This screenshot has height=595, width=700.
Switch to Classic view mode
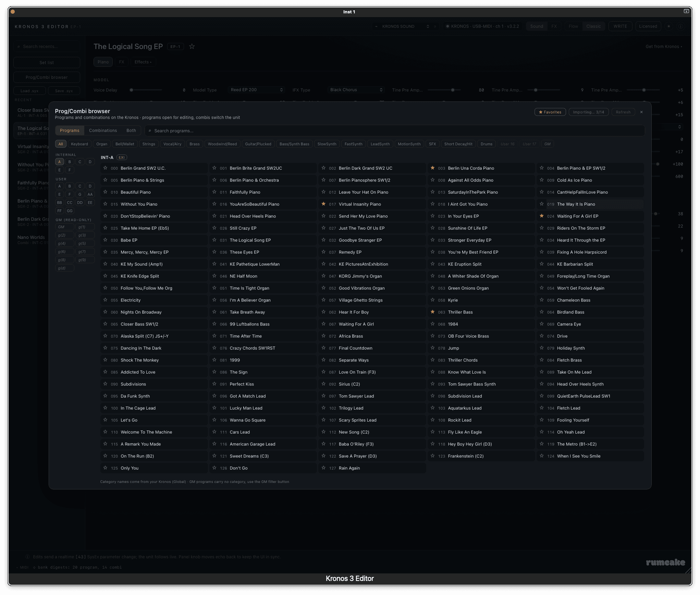pyautogui.click(x=593, y=26)
